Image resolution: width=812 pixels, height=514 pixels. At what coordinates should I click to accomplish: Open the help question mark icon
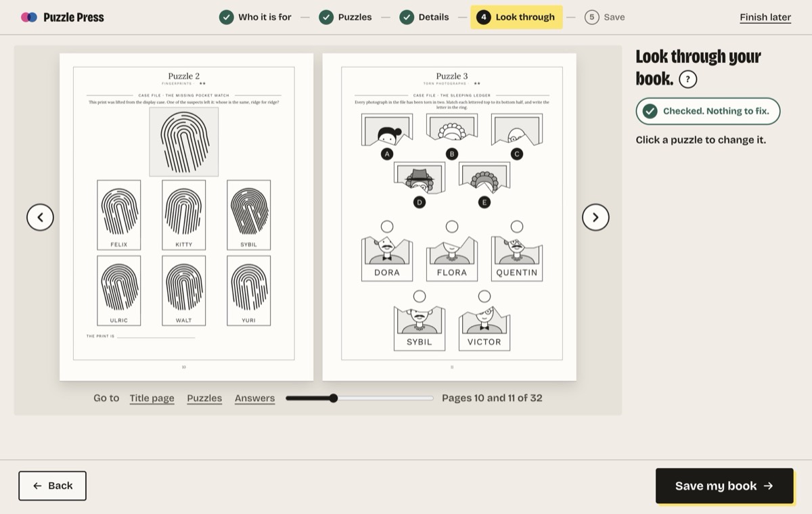pos(687,79)
